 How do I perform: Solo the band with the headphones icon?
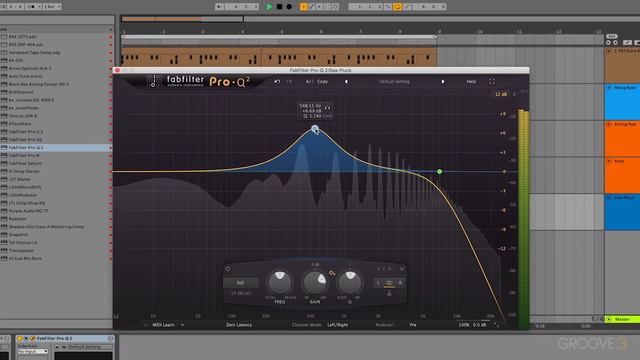[327, 108]
